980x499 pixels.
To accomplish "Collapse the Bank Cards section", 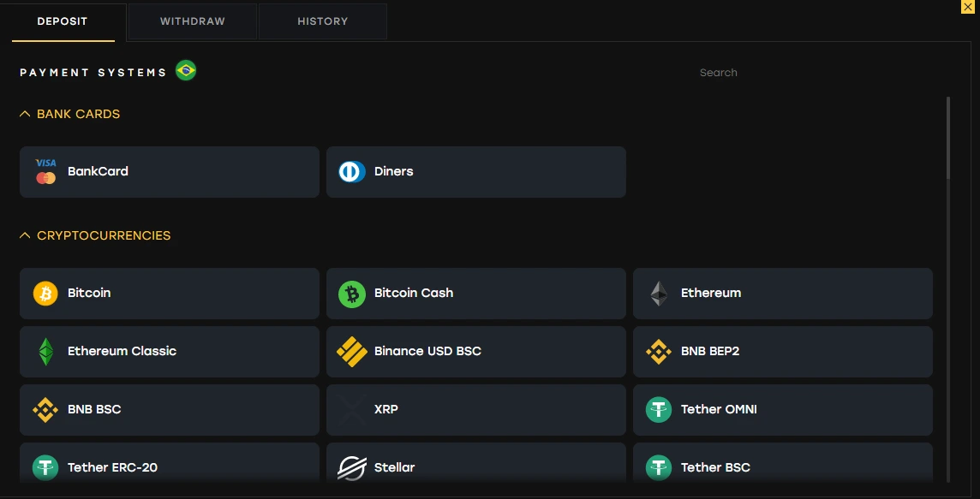I will (x=25, y=114).
